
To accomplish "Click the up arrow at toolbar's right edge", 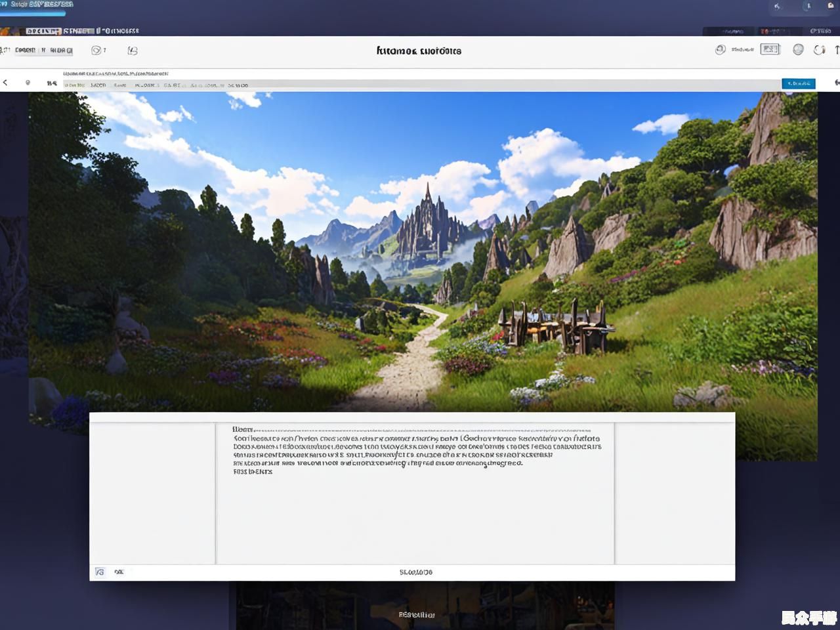I will [837, 50].
